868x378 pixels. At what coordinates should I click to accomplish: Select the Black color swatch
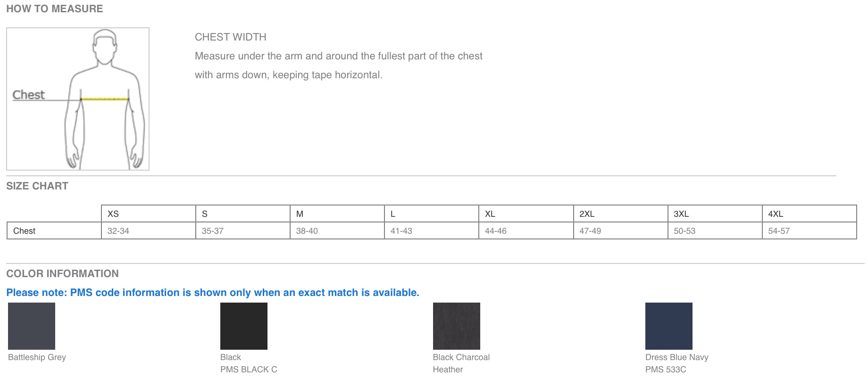pos(244,326)
